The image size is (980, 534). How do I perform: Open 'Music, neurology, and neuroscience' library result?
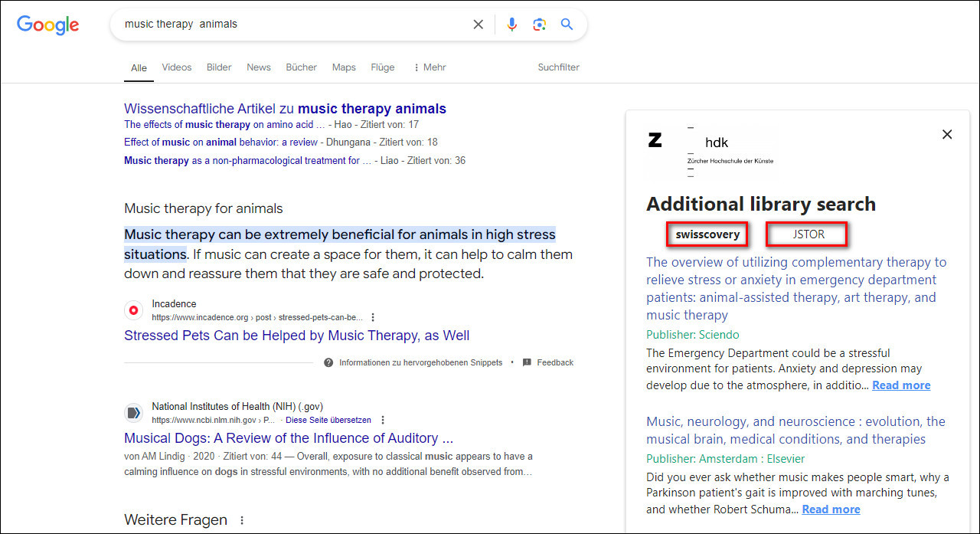(795, 430)
